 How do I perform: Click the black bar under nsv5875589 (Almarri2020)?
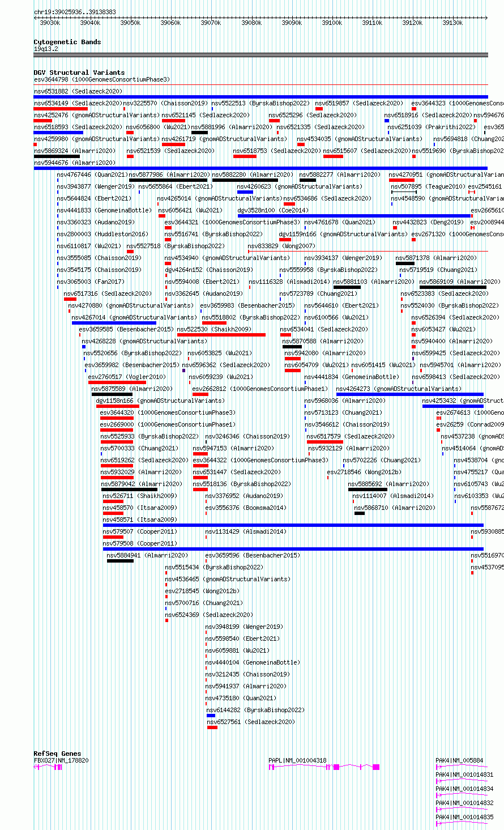click(112, 394)
